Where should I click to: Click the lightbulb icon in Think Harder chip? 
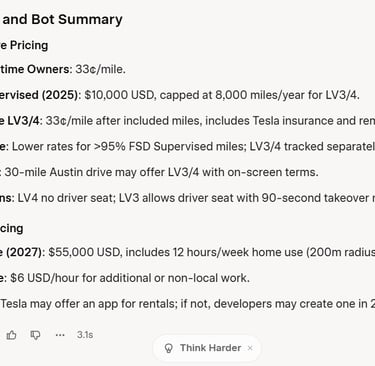pyautogui.click(x=169, y=348)
